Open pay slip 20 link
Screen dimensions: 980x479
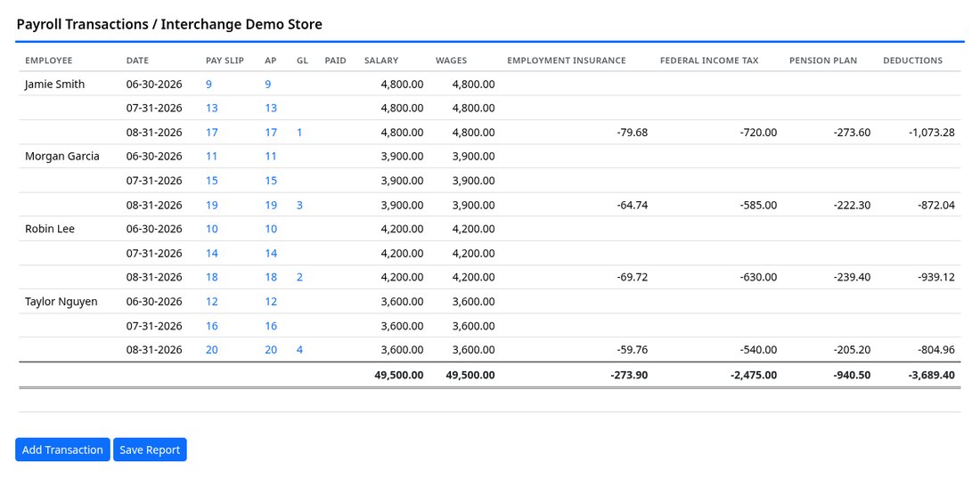[212, 350]
